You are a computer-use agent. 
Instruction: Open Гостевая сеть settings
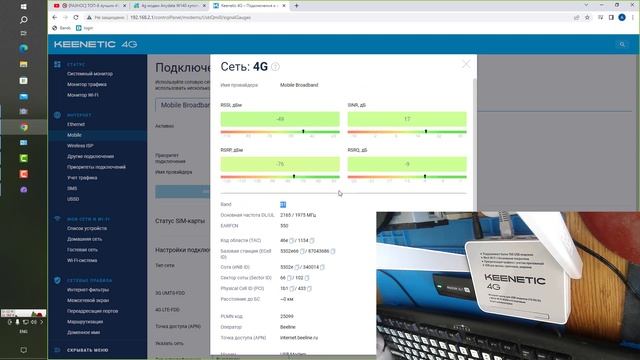click(x=82, y=250)
